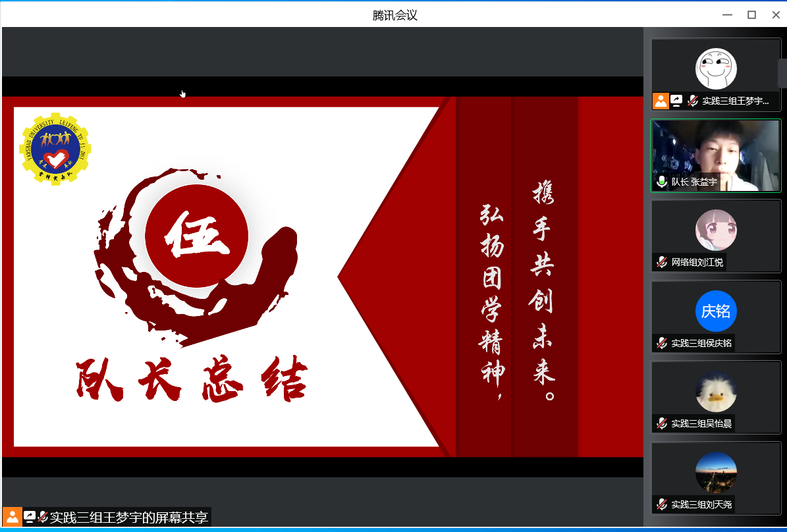The image size is (787, 532).
Task: Click 吴怡晨's fluffy duck avatar
Action: click(716, 391)
